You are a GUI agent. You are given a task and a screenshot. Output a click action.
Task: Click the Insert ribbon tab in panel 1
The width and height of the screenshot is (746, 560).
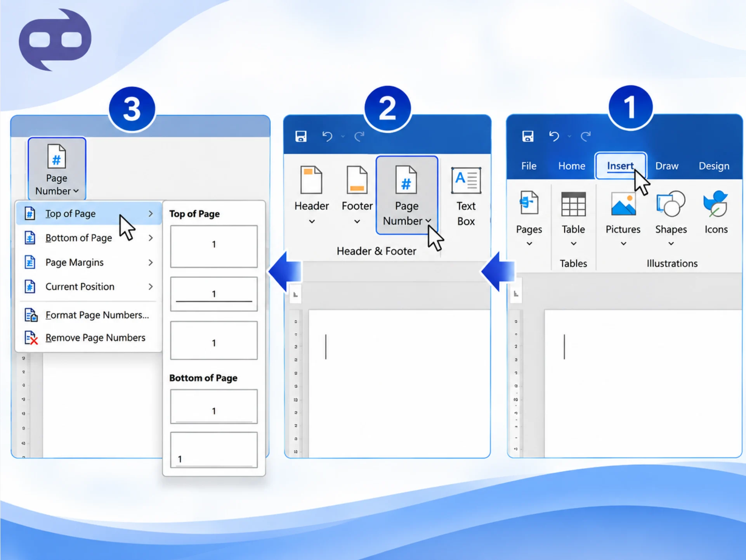click(x=620, y=166)
